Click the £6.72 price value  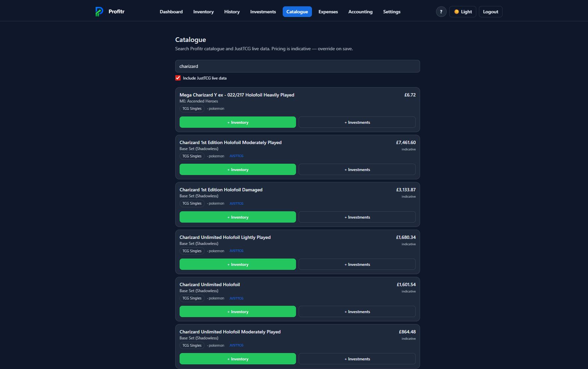(410, 95)
